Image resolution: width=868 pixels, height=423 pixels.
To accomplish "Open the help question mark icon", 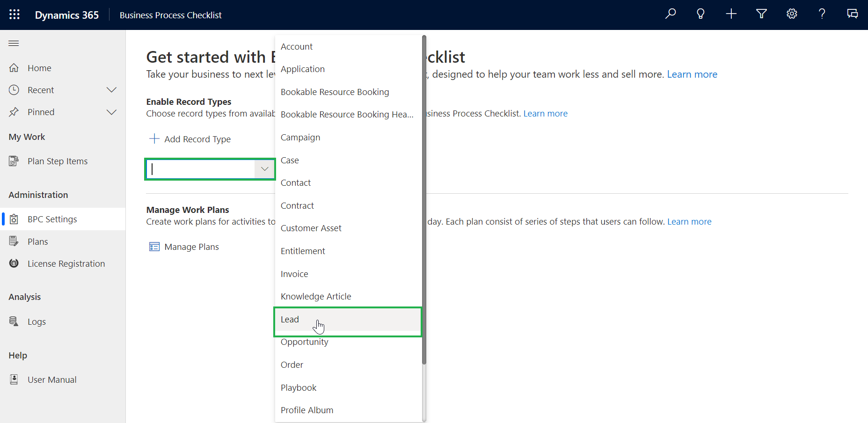I will [x=822, y=14].
